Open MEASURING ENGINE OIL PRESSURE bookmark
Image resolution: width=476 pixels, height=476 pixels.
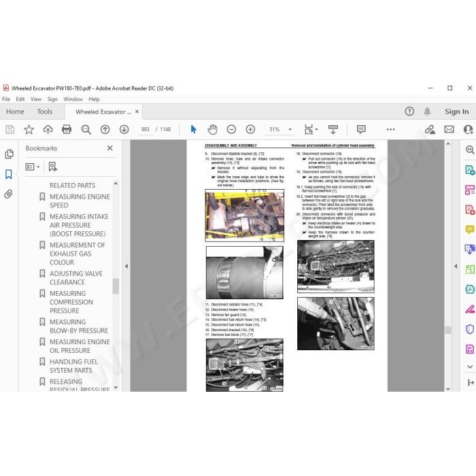[80, 346]
